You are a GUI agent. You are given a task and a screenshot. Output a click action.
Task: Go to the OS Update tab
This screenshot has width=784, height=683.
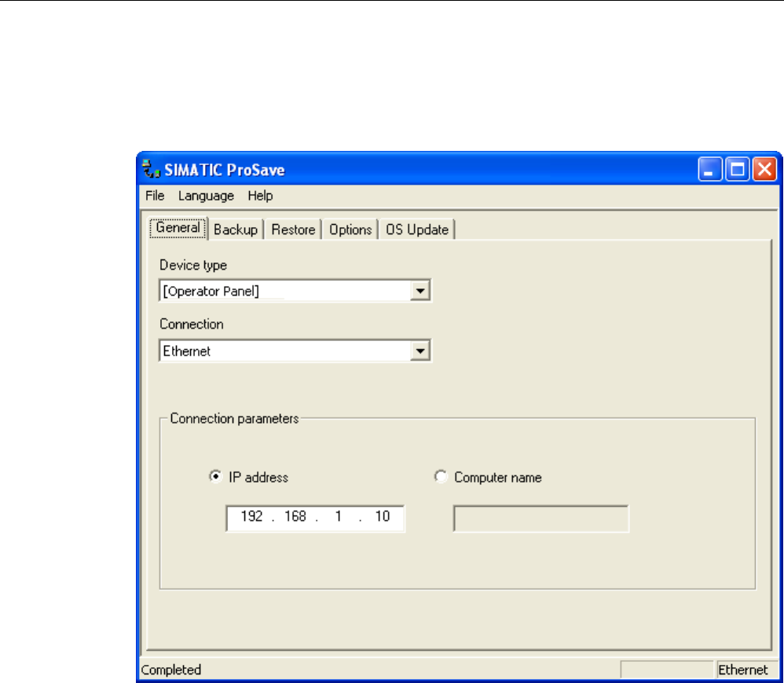[x=417, y=230]
